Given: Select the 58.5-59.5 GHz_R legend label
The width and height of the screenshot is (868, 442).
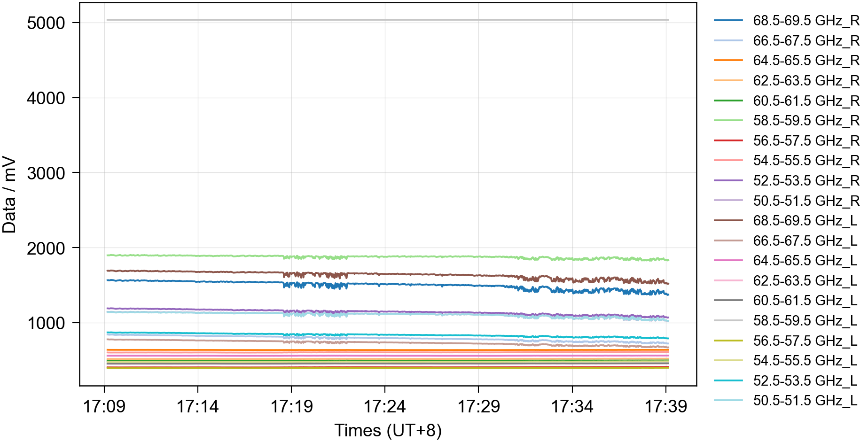Looking at the screenshot, I should [x=805, y=121].
